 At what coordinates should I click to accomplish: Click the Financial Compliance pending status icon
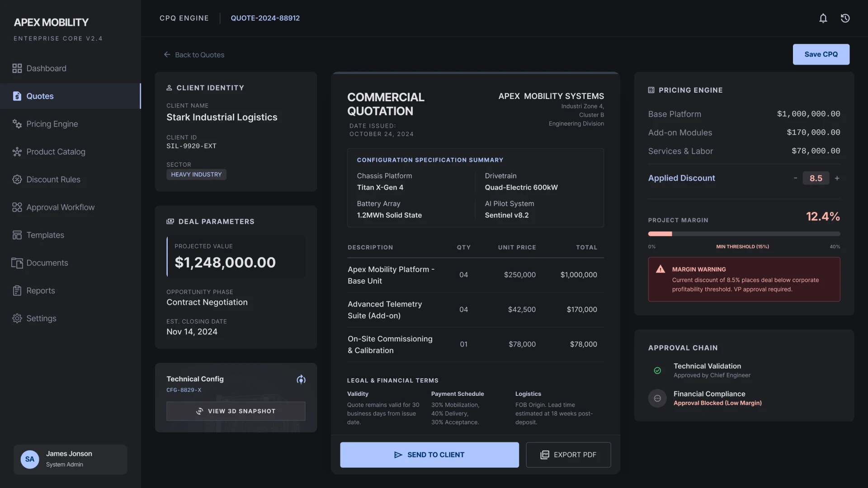point(657,398)
